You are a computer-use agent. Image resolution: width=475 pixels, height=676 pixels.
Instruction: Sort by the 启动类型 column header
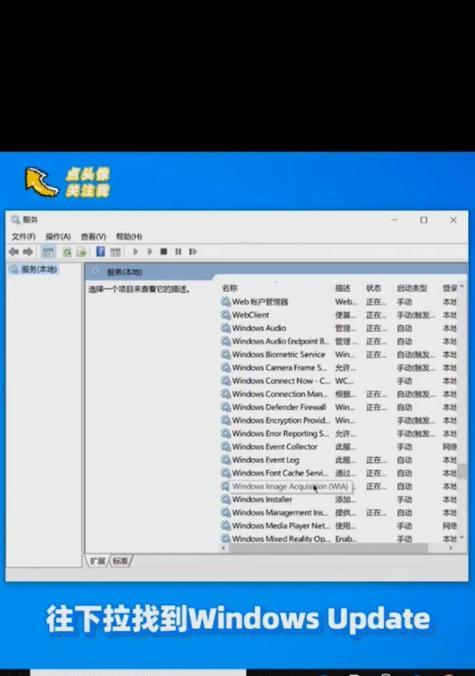[412, 288]
